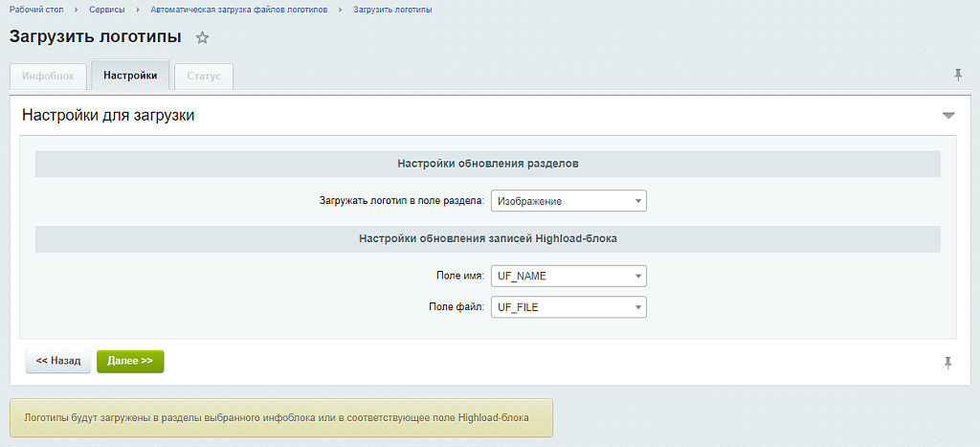This screenshot has width=980, height=447.
Task: Open the Загружать логотип в поле раздела dropdown
Action: [x=568, y=201]
